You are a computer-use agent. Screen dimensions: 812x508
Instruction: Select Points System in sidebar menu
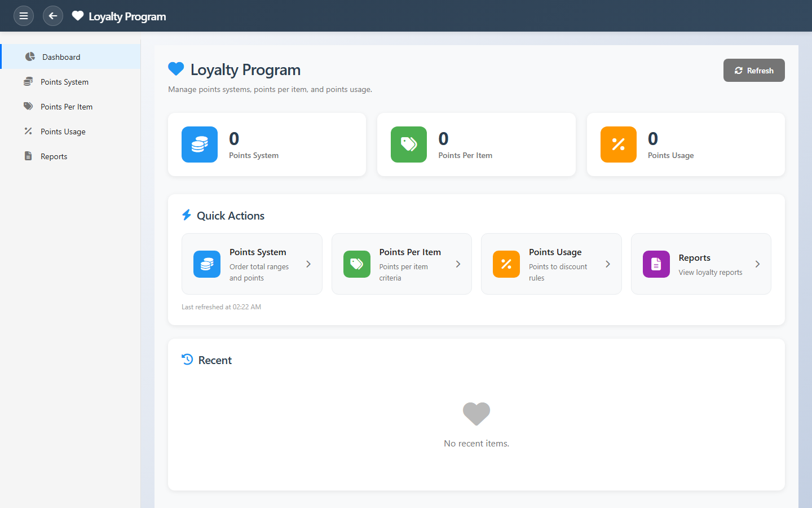(x=64, y=82)
